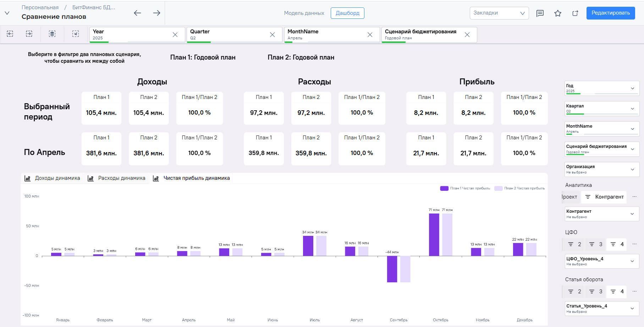Image resolution: width=644 pixels, height=327 pixels.
Task: Open the Закладки dropdown
Action: pos(499,13)
